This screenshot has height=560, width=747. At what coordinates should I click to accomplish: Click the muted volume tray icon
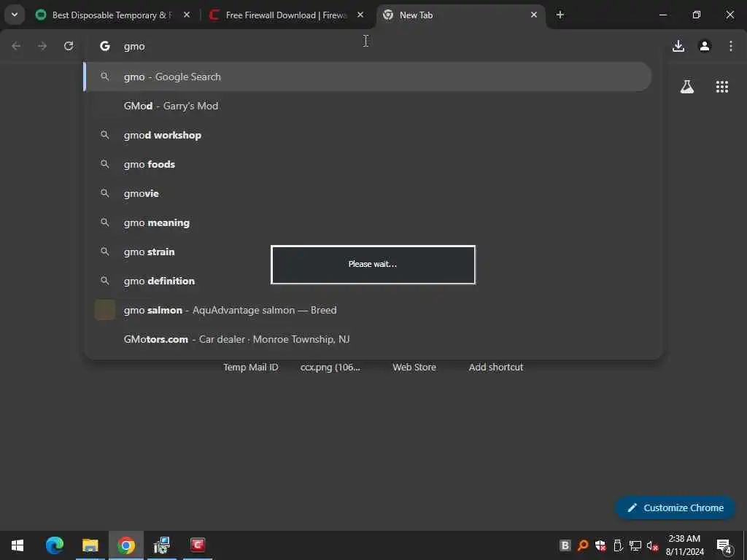[x=652, y=546]
